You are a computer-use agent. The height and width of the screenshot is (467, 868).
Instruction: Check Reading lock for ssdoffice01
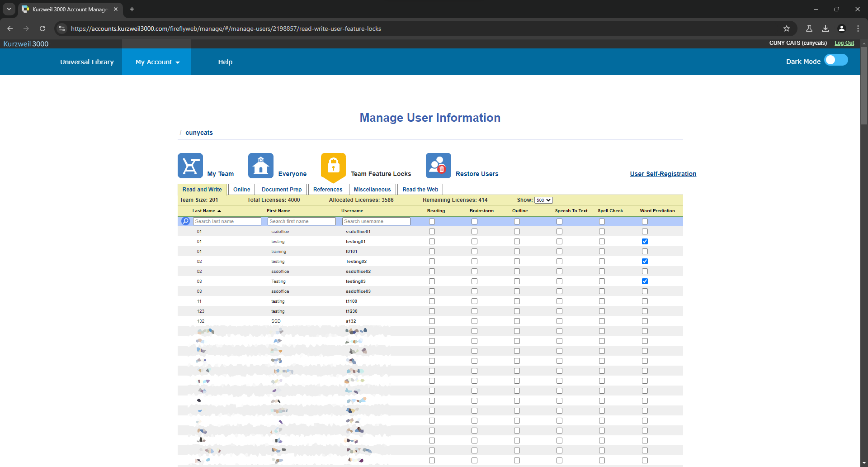tap(432, 232)
